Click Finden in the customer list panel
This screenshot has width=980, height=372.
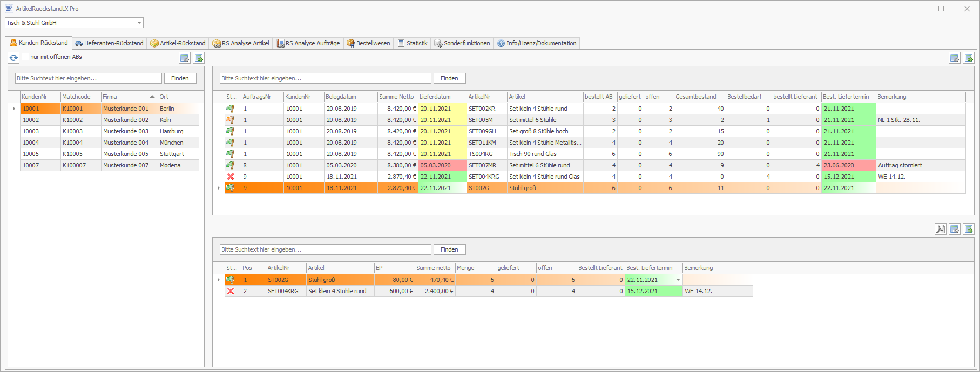tap(180, 78)
